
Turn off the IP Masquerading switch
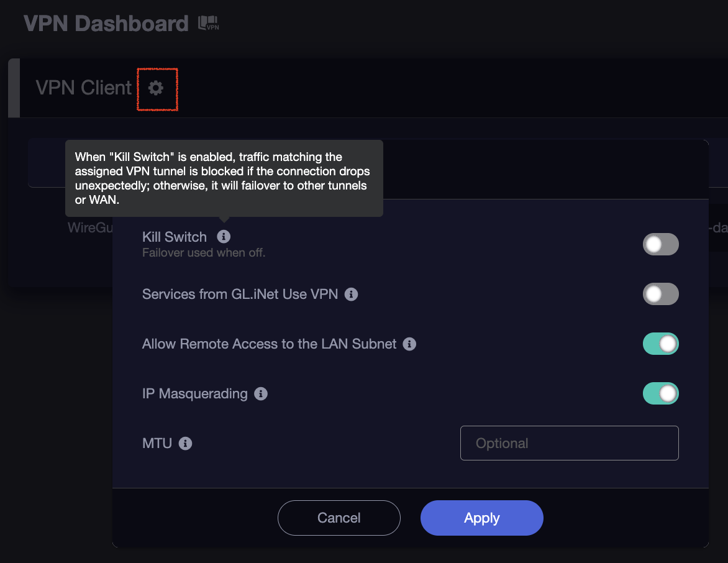point(661,393)
